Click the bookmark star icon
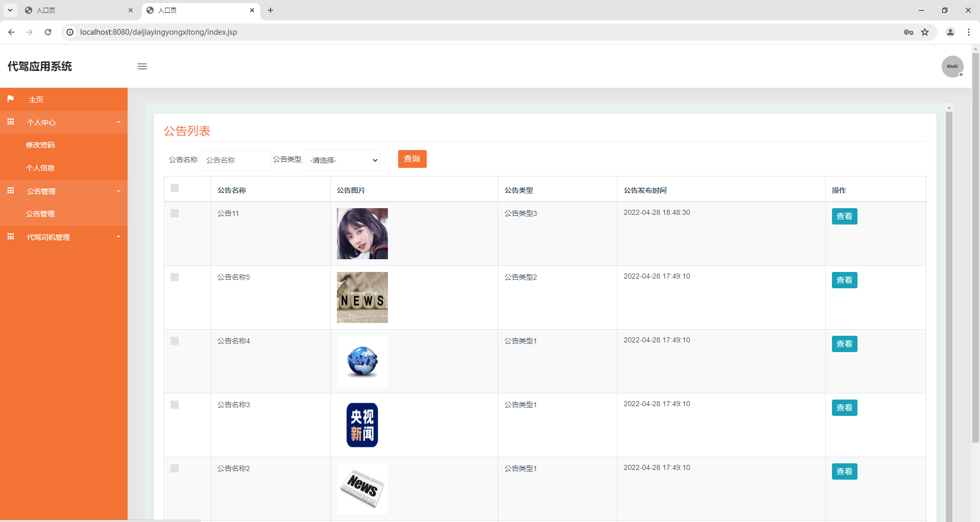Image resolution: width=980 pixels, height=522 pixels. [925, 32]
